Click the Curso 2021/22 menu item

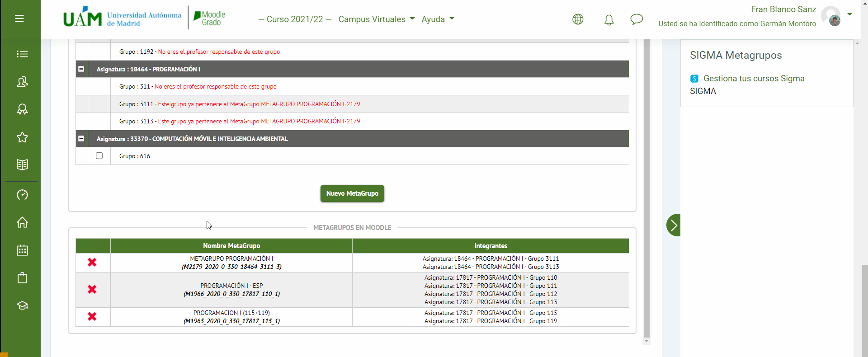click(x=294, y=19)
